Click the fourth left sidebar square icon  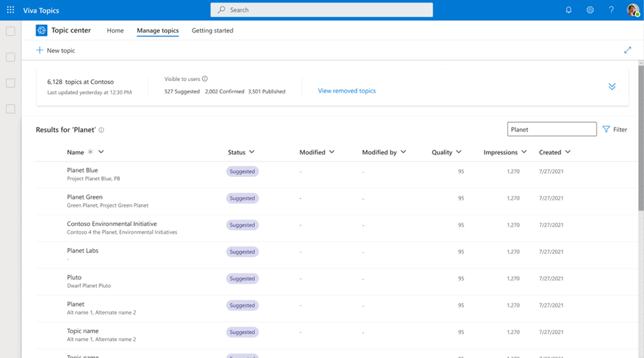10,109
